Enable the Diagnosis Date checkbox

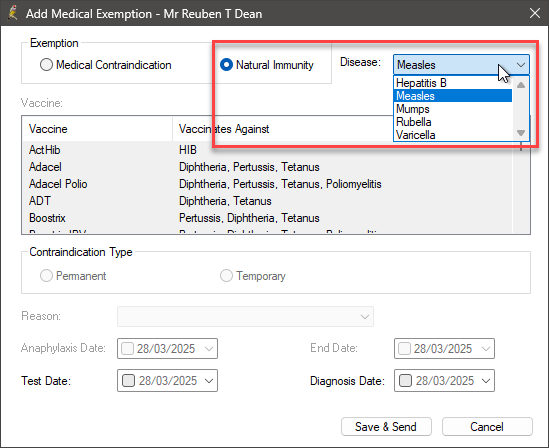pyautogui.click(x=405, y=380)
